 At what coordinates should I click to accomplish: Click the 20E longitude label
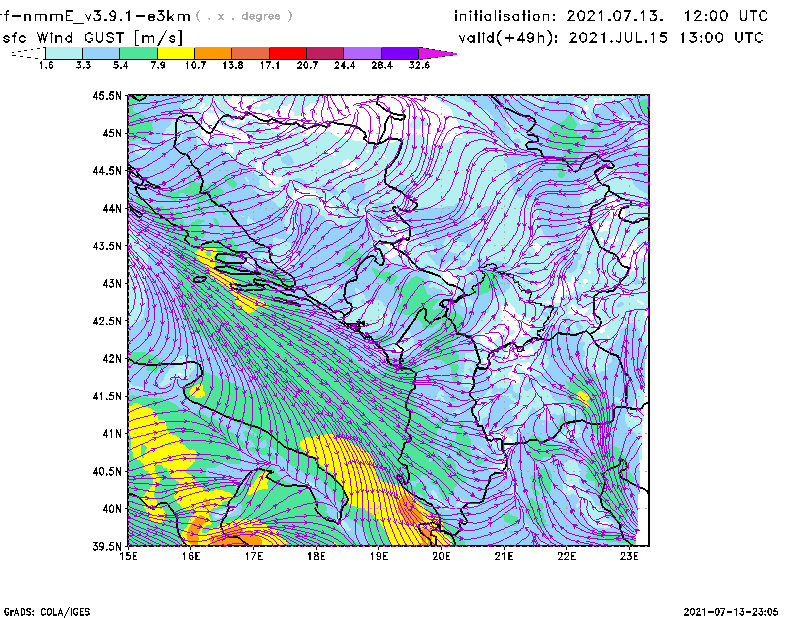pyautogui.click(x=441, y=556)
